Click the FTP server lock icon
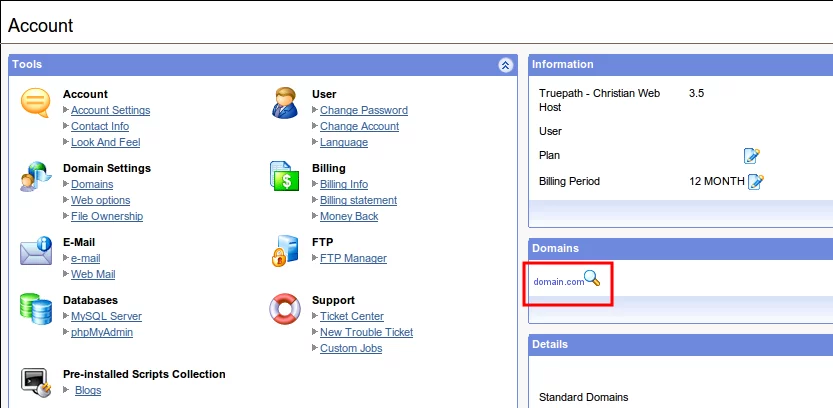833x408 pixels. pos(285,251)
